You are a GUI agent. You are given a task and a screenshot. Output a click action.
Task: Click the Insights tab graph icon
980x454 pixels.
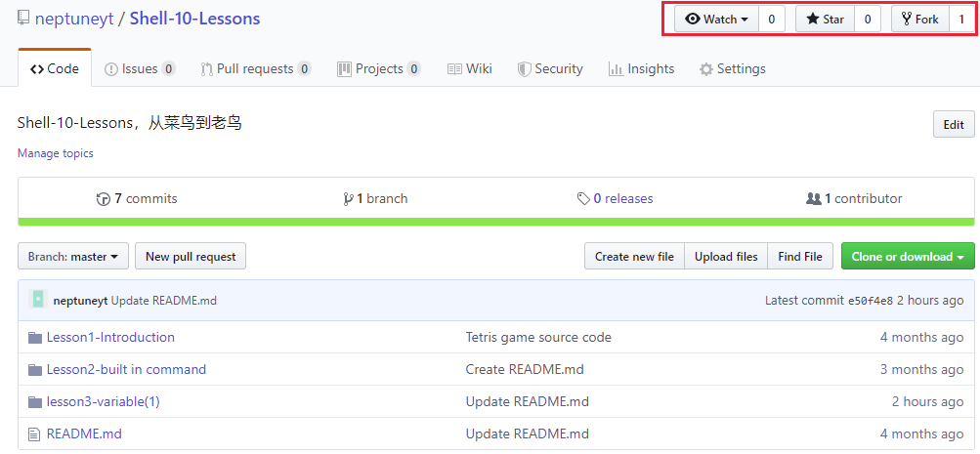pos(616,69)
